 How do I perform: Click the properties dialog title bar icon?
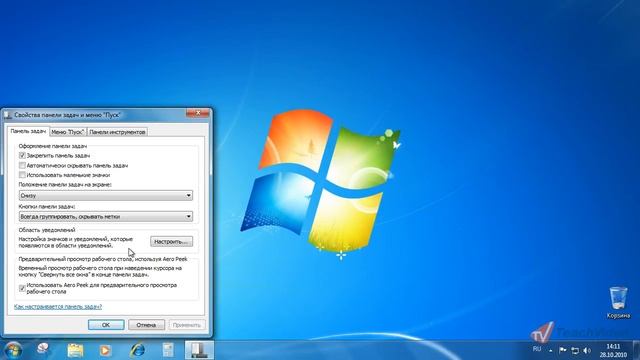(x=8, y=115)
